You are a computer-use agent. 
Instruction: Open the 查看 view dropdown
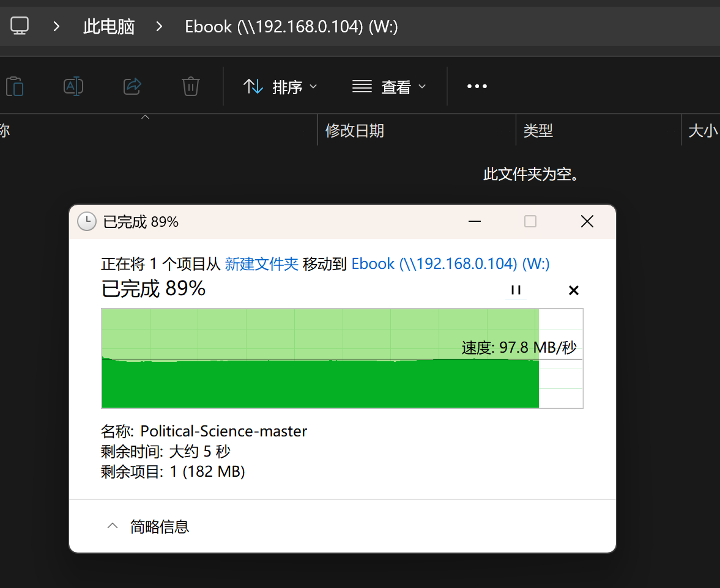(x=389, y=86)
